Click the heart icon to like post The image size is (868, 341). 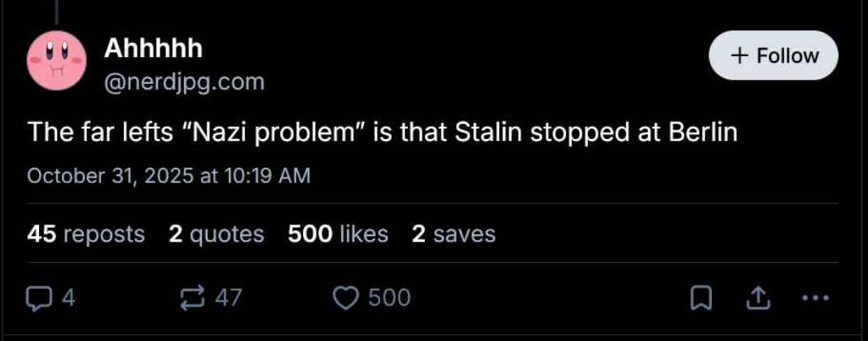coord(347,299)
